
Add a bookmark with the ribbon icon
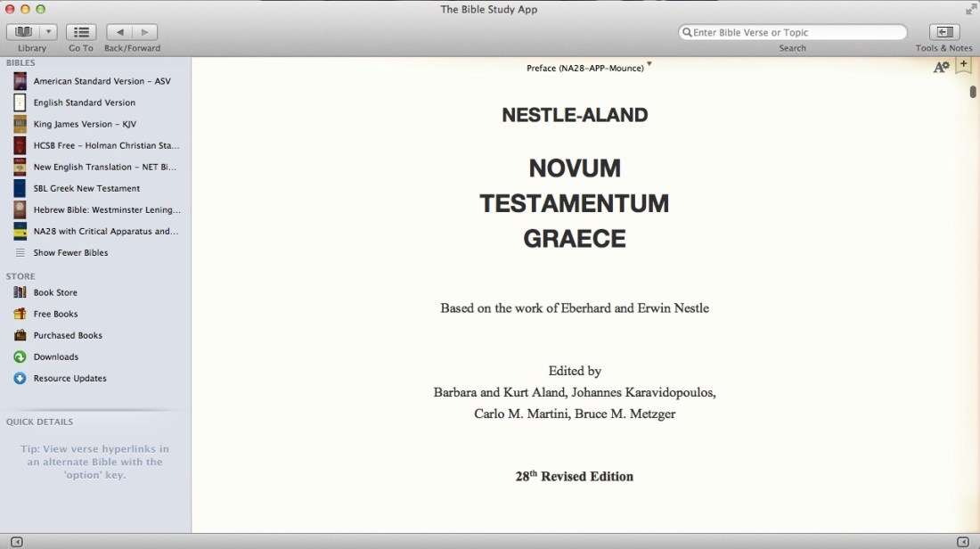point(963,66)
